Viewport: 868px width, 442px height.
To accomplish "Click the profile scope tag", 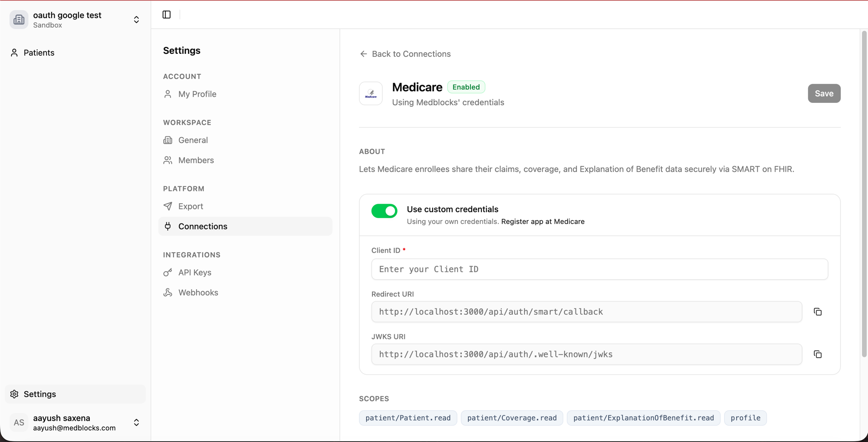I will click(x=745, y=418).
